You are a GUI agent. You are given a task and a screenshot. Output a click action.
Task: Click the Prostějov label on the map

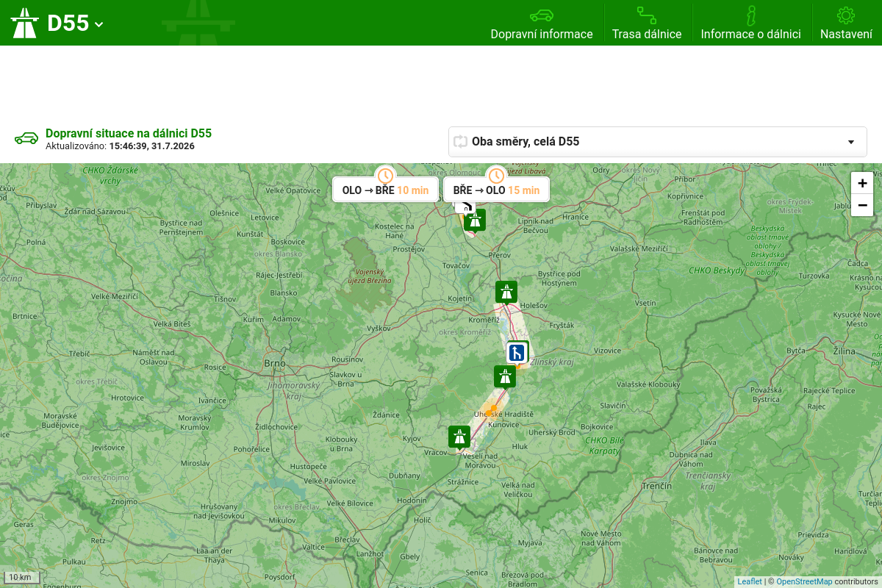[x=409, y=249]
